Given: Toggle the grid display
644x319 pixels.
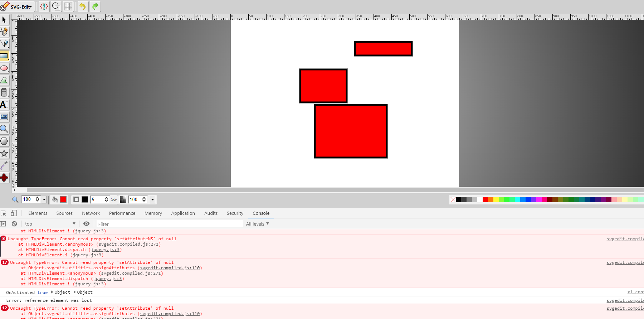Looking at the screenshot, I should (x=68, y=6).
